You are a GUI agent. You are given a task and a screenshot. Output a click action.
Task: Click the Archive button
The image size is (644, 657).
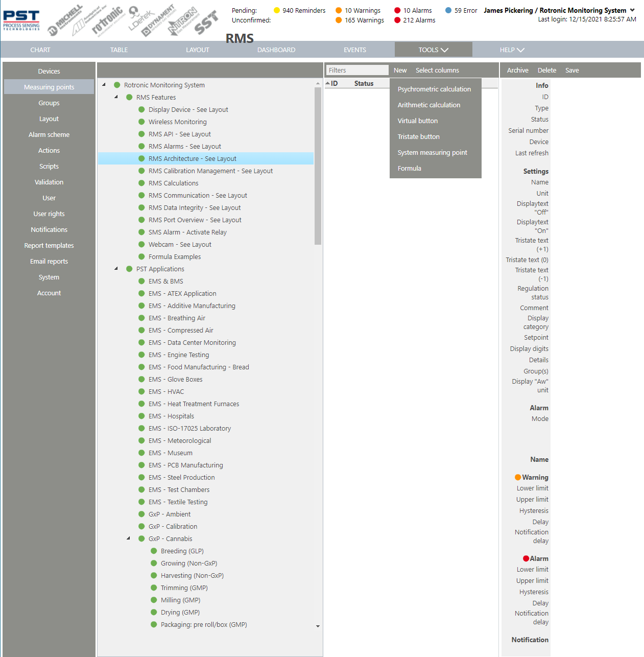[x=518, y=70]
